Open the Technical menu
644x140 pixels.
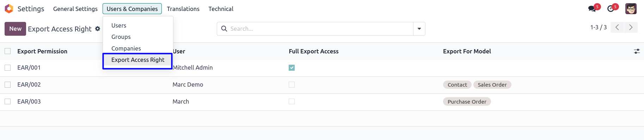[221, 9]
